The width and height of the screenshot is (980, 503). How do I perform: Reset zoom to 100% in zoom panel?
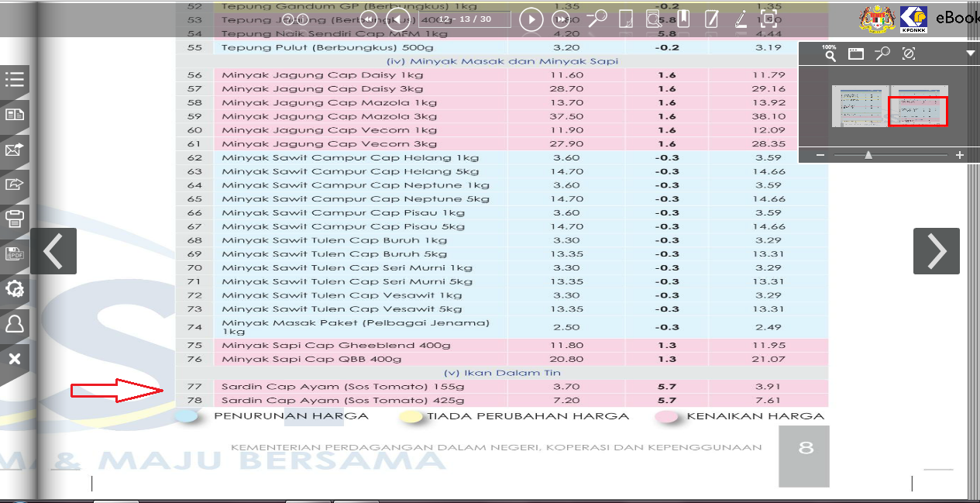coord(830,53)
